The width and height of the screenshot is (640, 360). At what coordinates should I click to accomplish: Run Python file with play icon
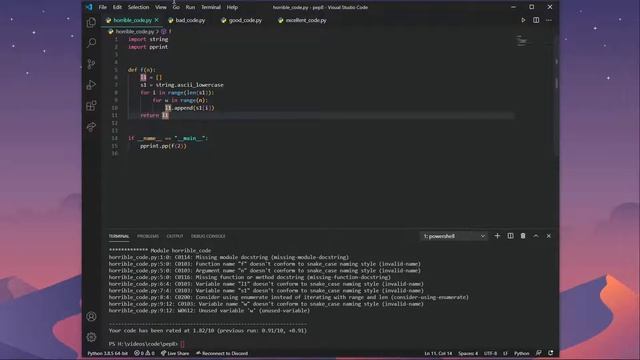(x=523, y=20)
